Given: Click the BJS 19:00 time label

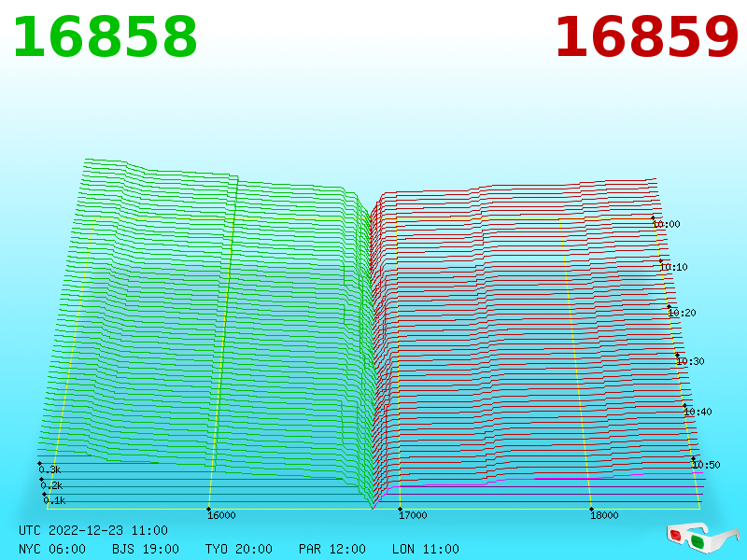Looking at the screenshot, I should [x=146, y=549].
